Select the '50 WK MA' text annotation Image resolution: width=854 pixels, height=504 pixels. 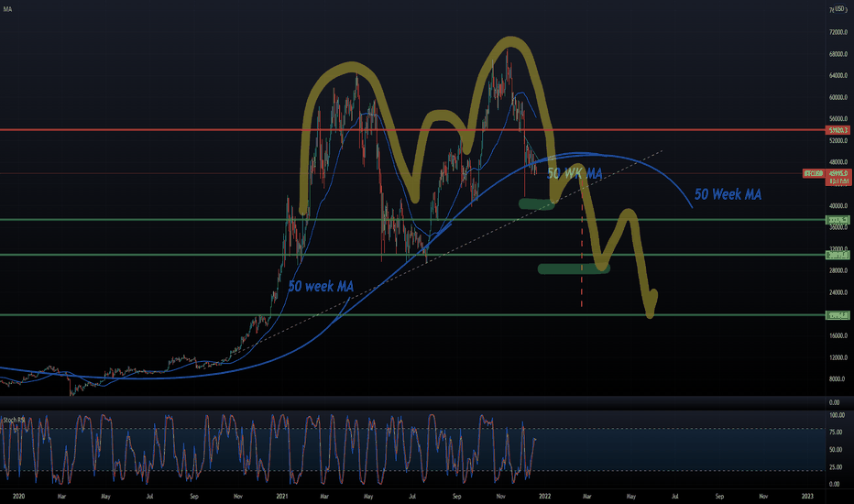(x=575, y=174)
